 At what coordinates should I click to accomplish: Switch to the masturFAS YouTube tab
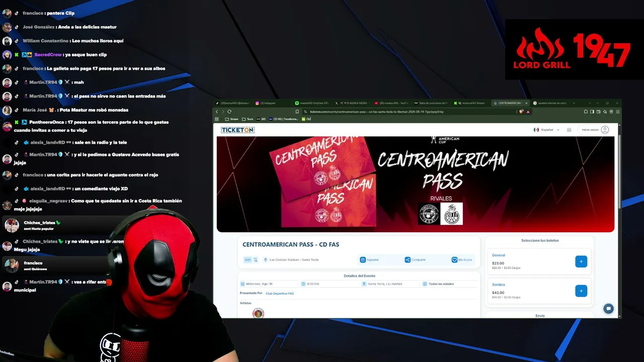point(390,103)
